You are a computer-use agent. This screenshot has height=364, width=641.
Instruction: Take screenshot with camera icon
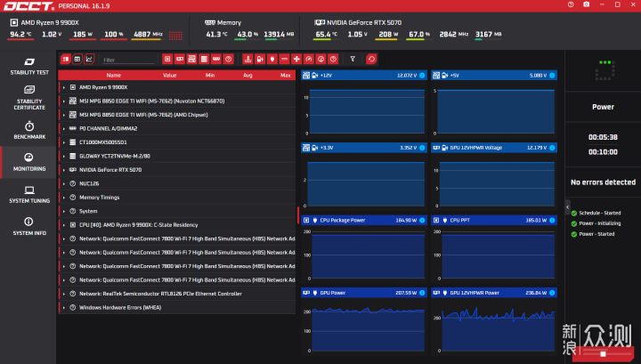(586, 4)
